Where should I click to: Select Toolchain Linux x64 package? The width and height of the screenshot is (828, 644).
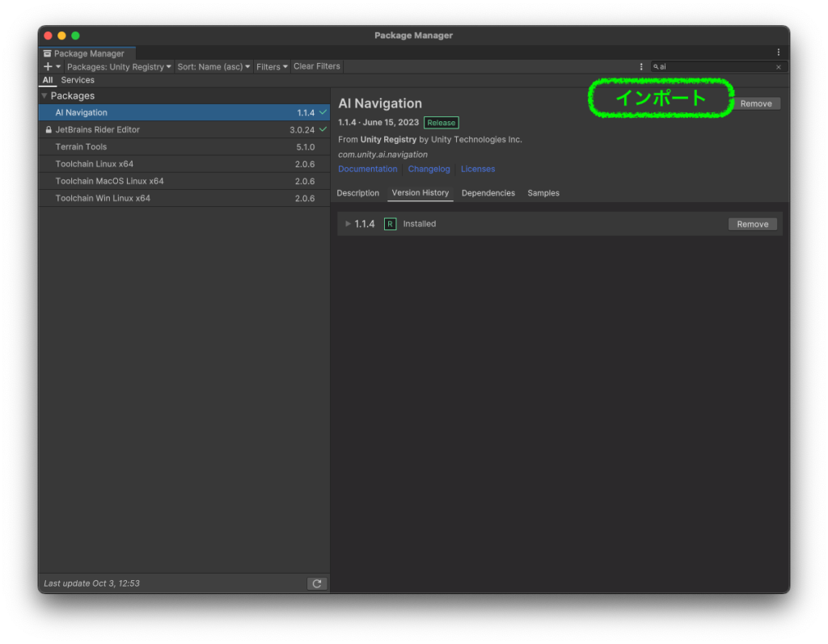(x=184, y=164)
